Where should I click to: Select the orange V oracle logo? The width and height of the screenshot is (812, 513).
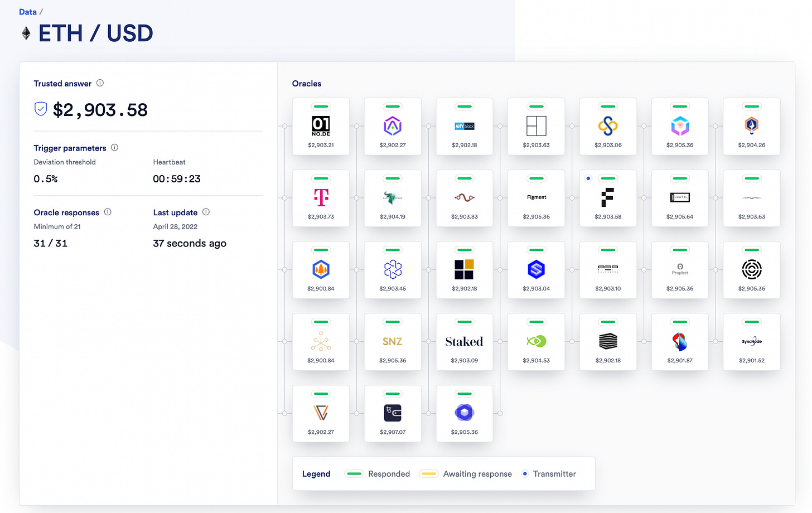click(321, 413)
